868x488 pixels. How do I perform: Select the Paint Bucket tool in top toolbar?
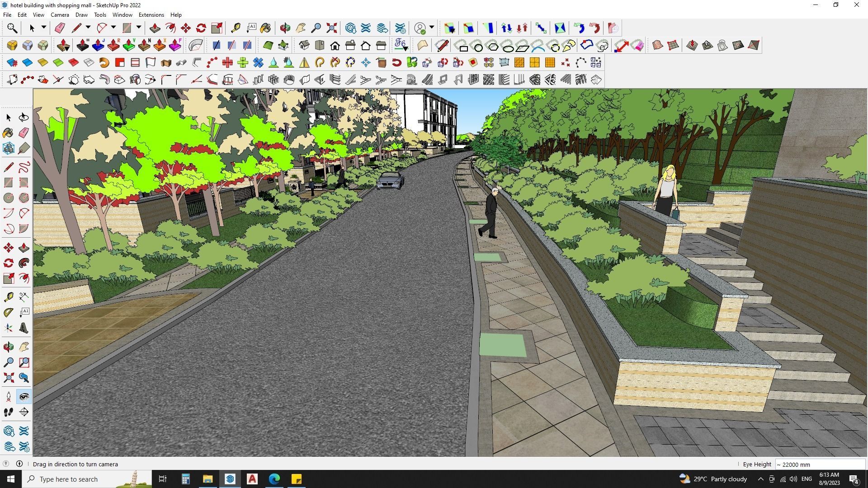click(x=265, y=28)
